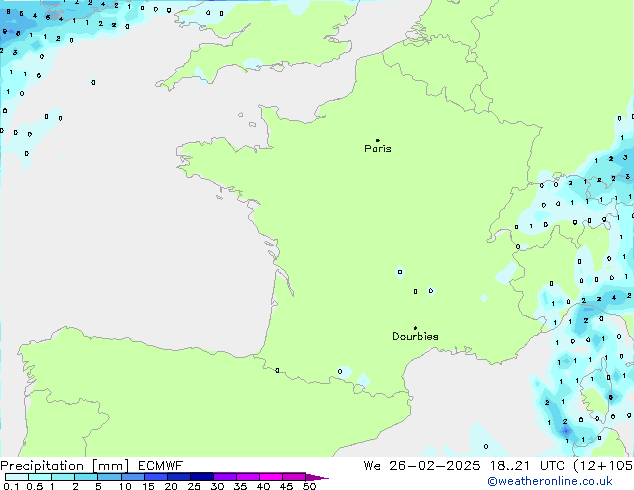Viewport: 634px width, 490px height.
Task: Click the forecast date We 26-02-2025
Action: click(422, 466)
